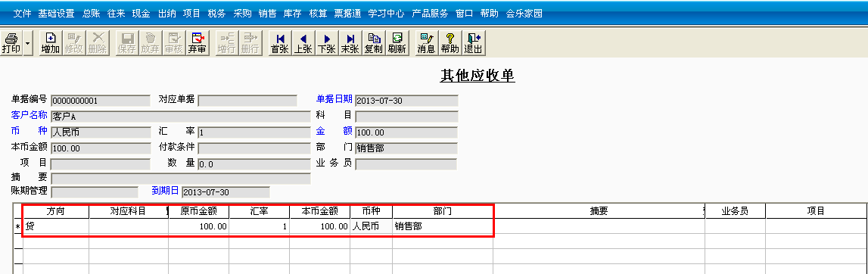Screen dimensions: 868x274
Task: Click the 删除 delete toolbar icon
Action: (98, 42)
